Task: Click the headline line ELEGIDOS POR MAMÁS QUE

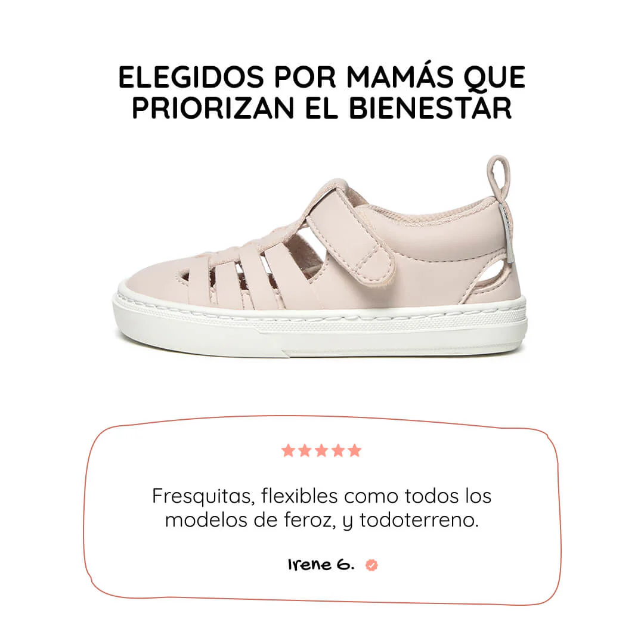Action: (x=321, y=77)
